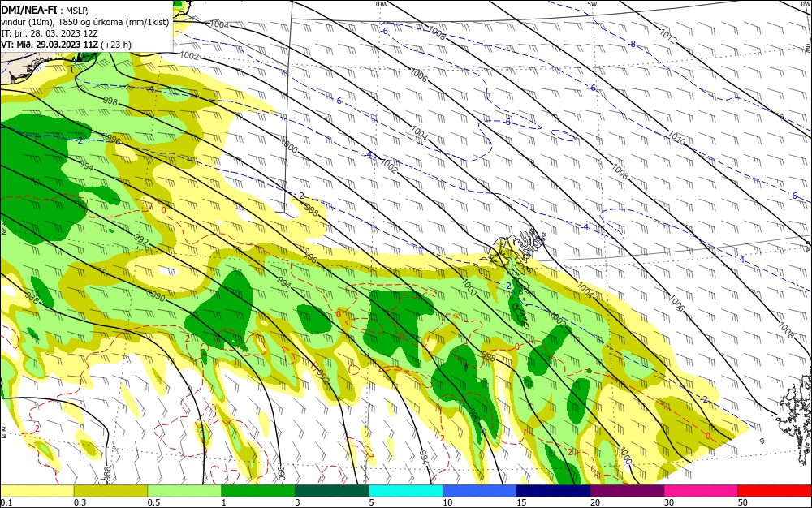Click the olive 0.3 legend swatch
The height and width of the screenshot is (508, 812).
110,491
